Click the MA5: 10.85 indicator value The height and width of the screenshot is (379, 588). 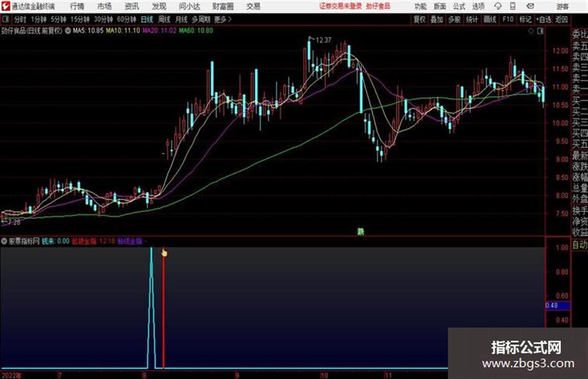(88, 30)
